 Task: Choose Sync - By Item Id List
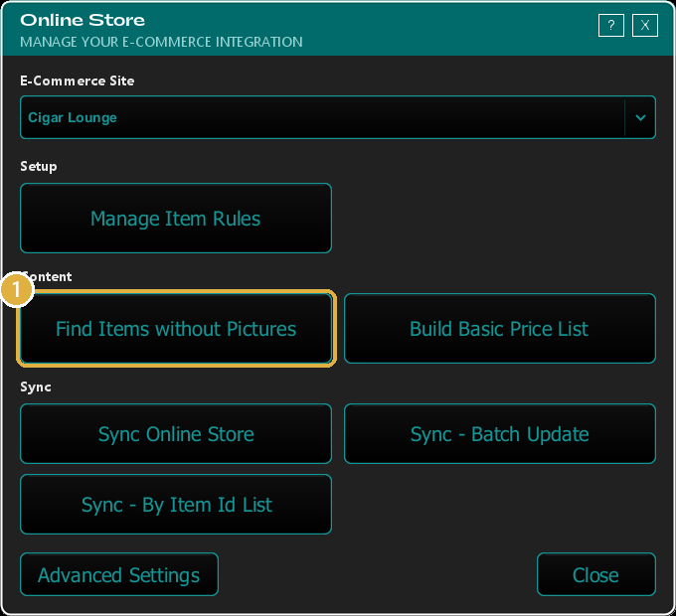coord(176,505)
